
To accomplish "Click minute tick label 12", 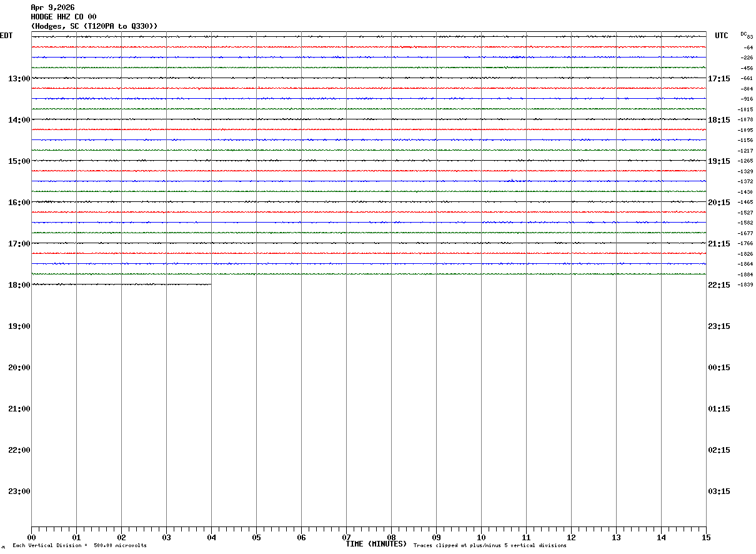I will (x=571, y=538).
